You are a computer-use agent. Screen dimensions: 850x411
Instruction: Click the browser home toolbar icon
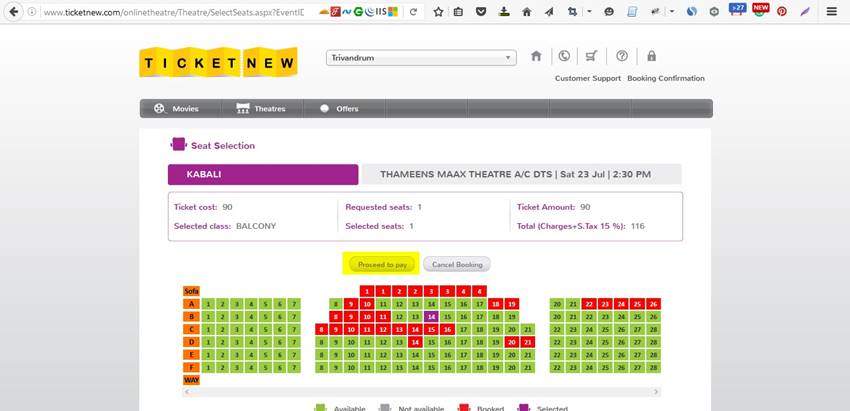tap(526, 11)
